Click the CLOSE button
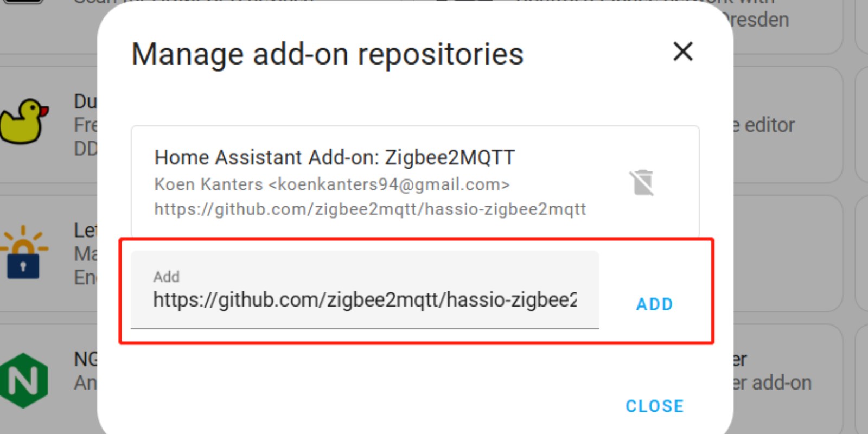This screenshot has height=434, width=868. coord(655,406)
